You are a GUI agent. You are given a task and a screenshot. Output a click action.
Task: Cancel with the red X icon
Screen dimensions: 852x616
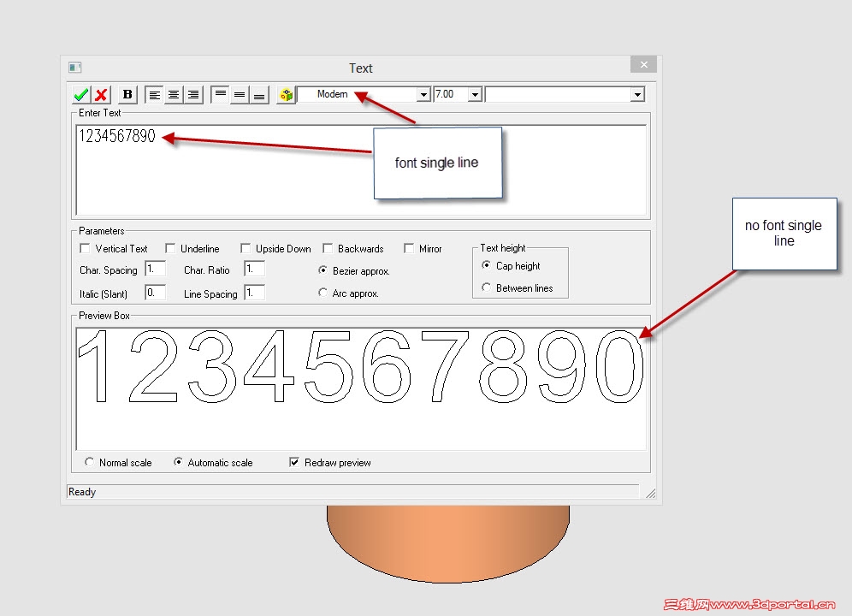(101, 95)
